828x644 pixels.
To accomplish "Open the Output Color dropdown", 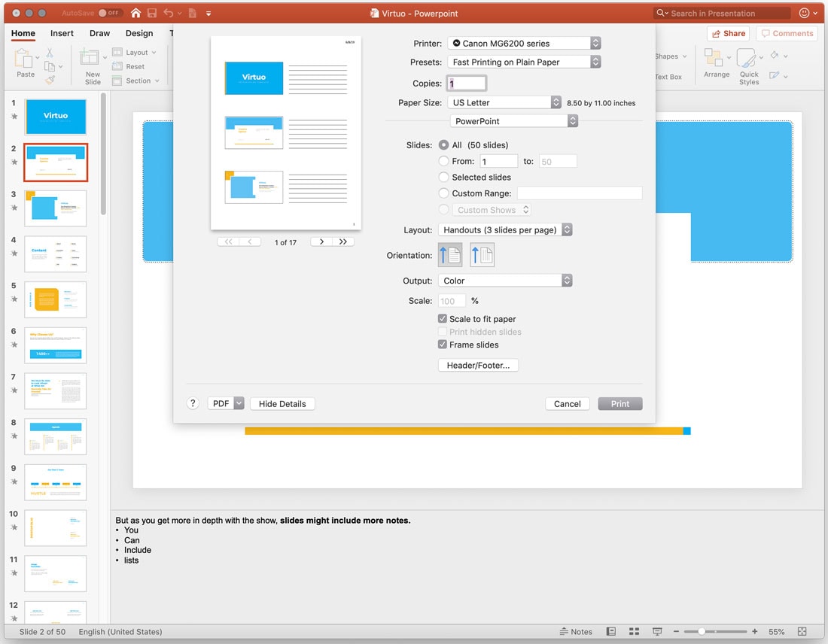I will point(505,281).
